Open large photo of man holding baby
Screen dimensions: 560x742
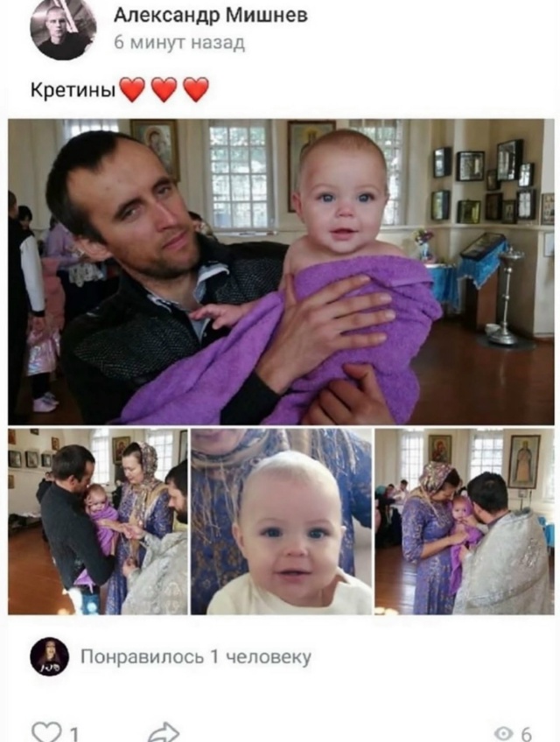[x=281, y=271]
